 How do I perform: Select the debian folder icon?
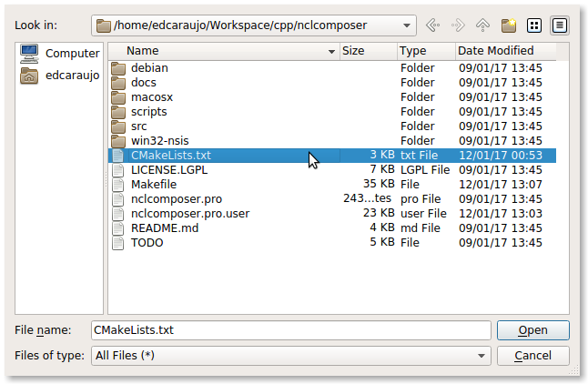point(118,68)
